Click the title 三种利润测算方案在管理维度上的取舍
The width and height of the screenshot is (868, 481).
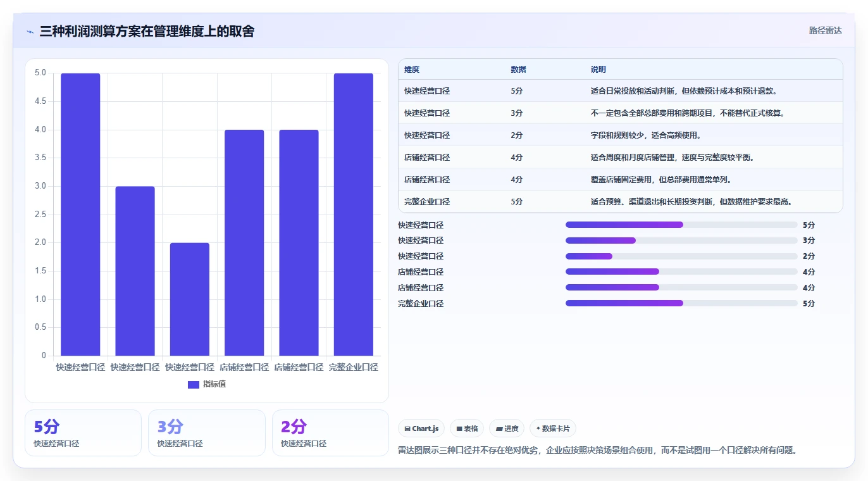pos(147,31)
